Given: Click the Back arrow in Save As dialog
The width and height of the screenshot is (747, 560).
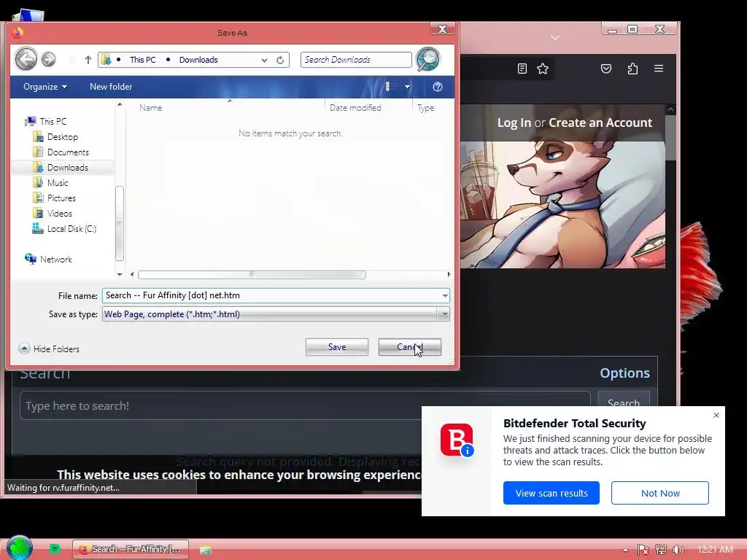Looking at the screenshot, I should [x=26, y=60].
